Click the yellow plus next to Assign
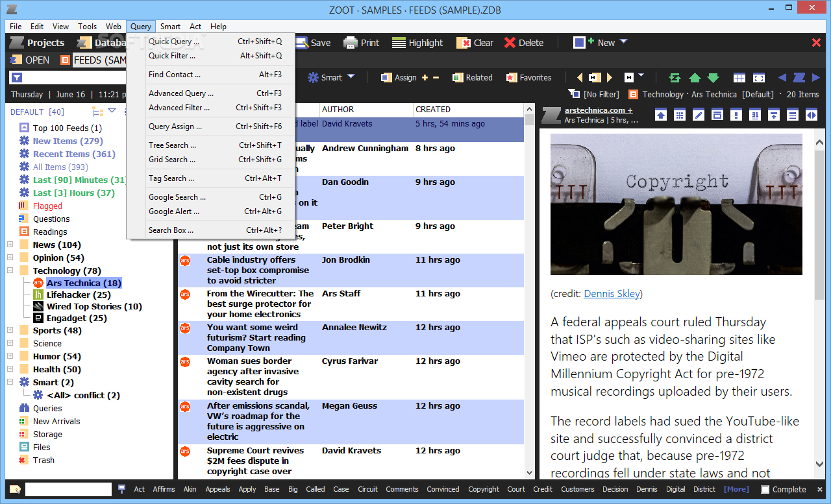 tap(425, 78)
